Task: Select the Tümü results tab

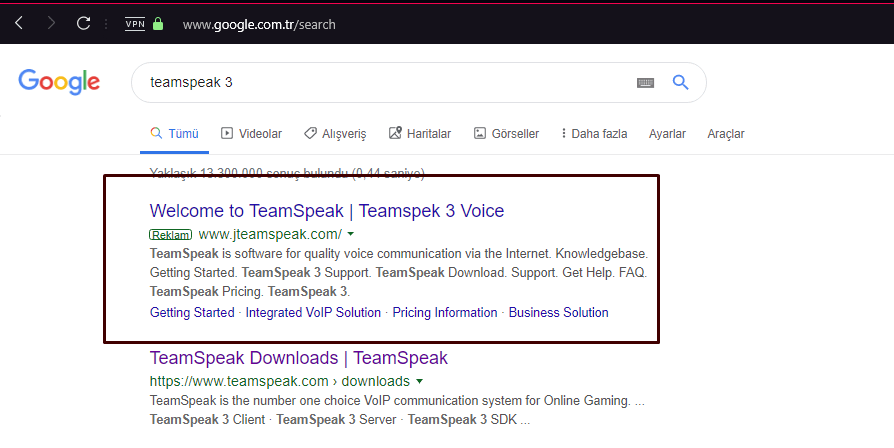Action: (174, 134)
